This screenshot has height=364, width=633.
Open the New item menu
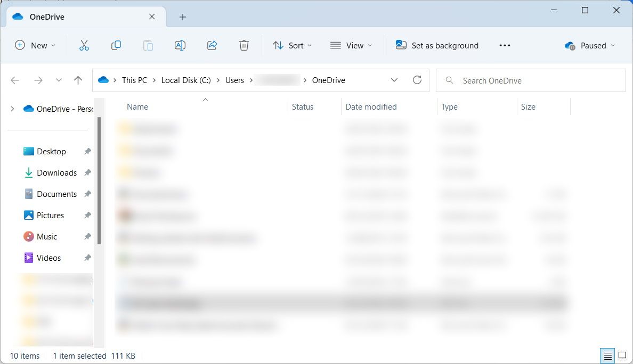pyautogui.click(x=35, y=46)
